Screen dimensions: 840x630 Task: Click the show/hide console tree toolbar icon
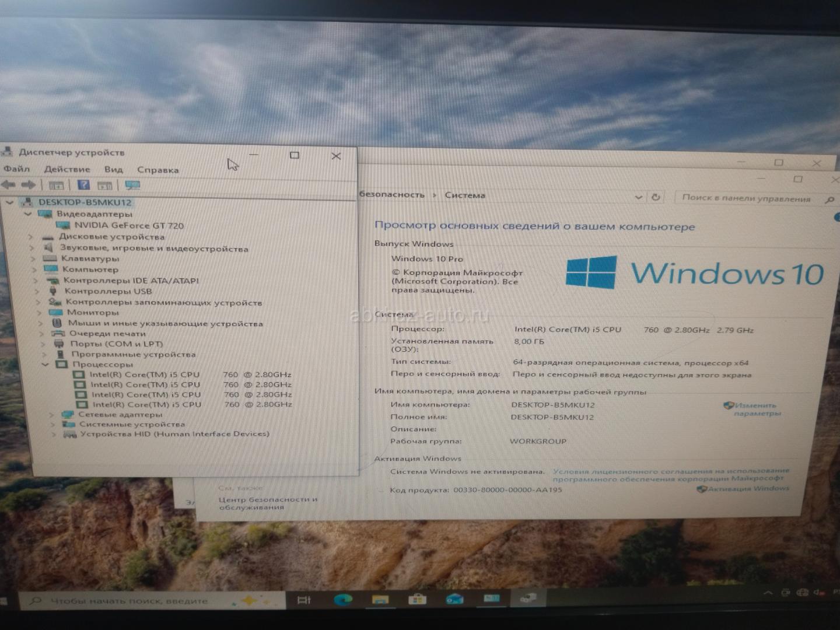(56, 185)
